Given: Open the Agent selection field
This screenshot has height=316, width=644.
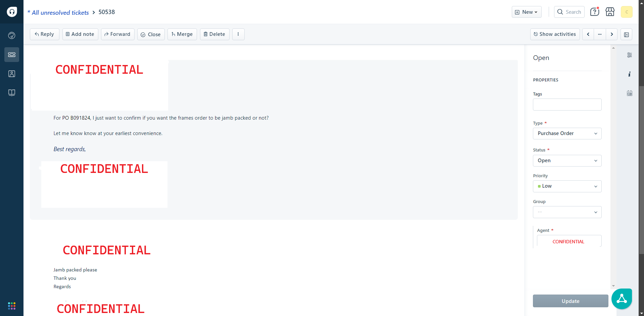Looking at the screenshot, I should pos(569,241).
